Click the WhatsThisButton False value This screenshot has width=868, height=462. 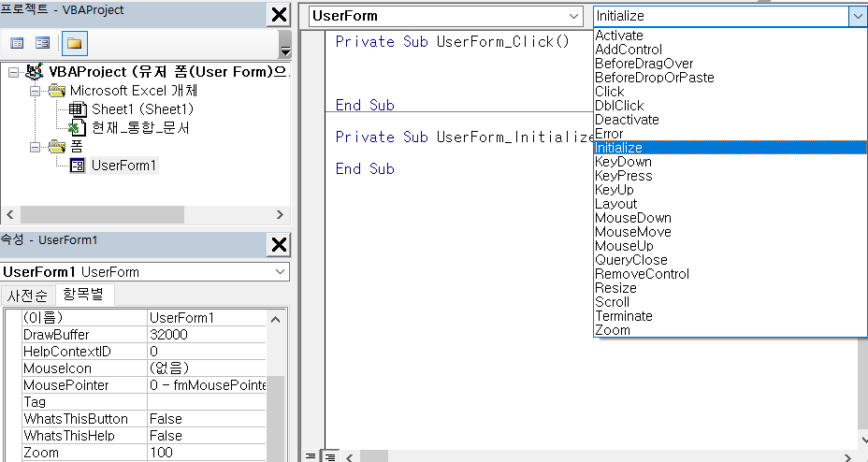tap(207, 419)
